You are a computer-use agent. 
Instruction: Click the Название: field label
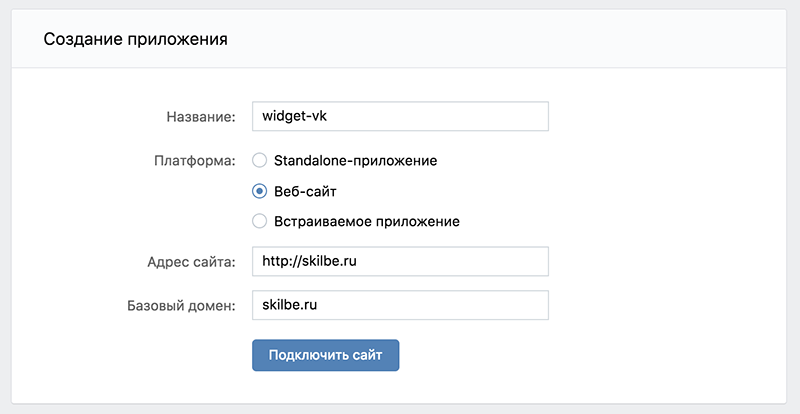point(200,117)
